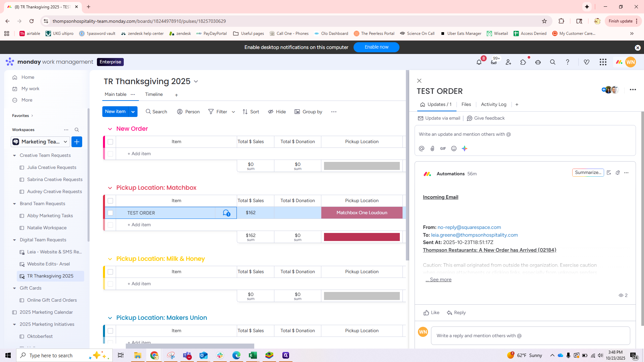Open the emoji picker in update box
Screen dimensions: 644x362
point(454,148)
